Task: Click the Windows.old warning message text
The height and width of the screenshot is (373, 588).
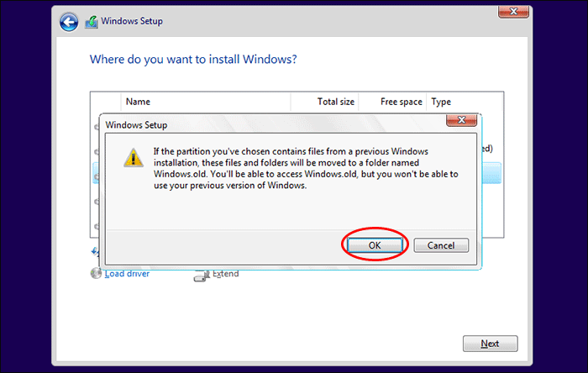Action: (x=305, y=168)
